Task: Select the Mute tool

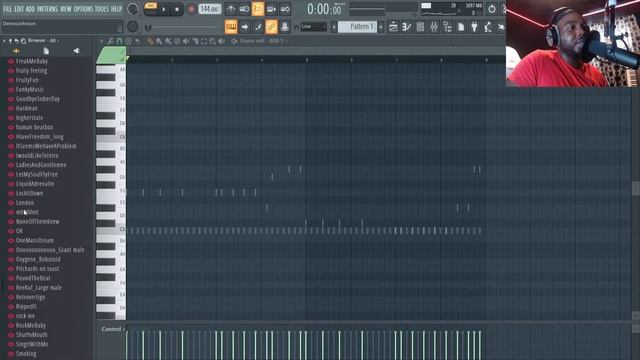Action: 186,41
